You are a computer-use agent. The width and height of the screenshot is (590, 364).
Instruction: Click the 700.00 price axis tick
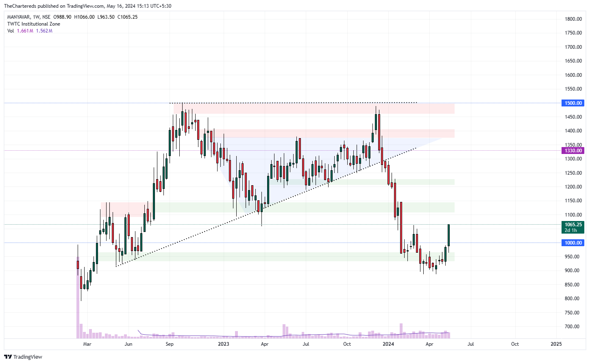[572, 327]
